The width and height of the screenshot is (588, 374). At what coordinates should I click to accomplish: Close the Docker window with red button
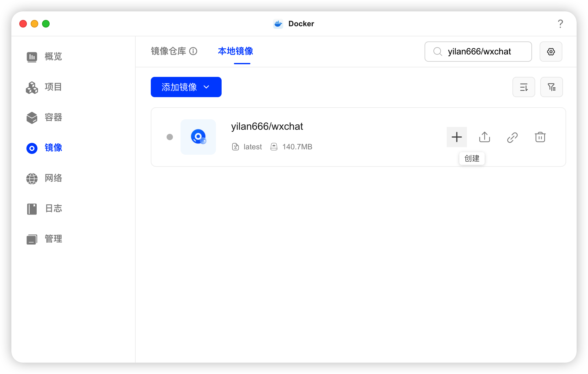pos(23,24)
